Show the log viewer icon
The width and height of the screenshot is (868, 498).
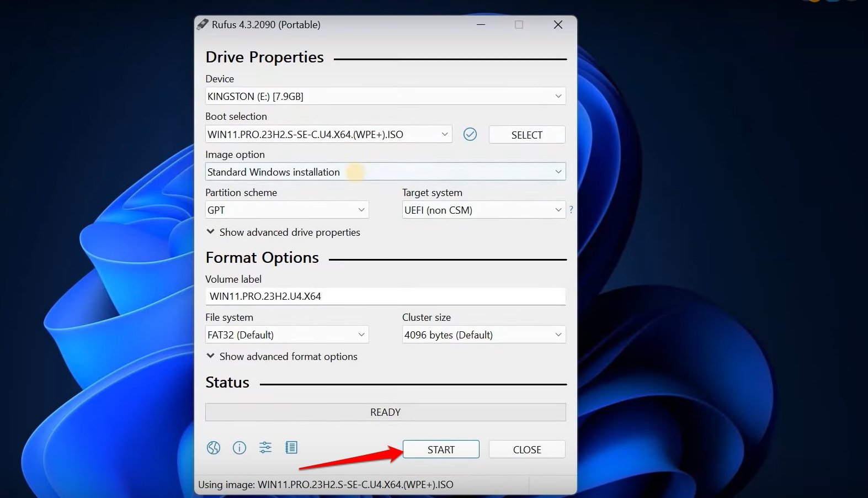[291, 448]
